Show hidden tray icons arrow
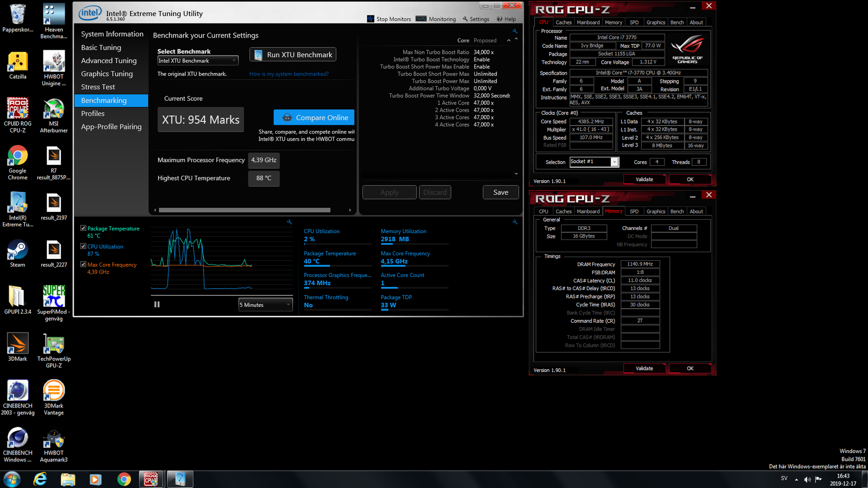 click(x=796, y=479)
